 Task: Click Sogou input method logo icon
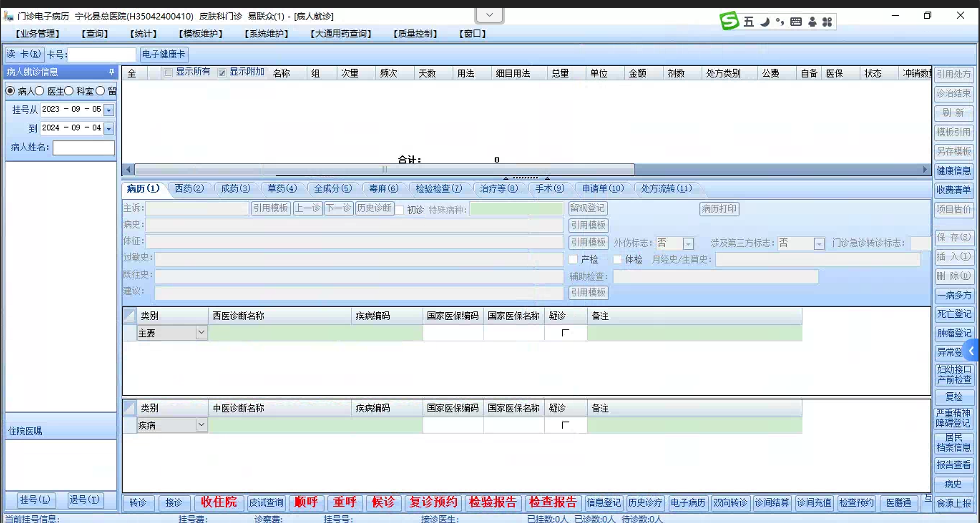click(729, 21)
